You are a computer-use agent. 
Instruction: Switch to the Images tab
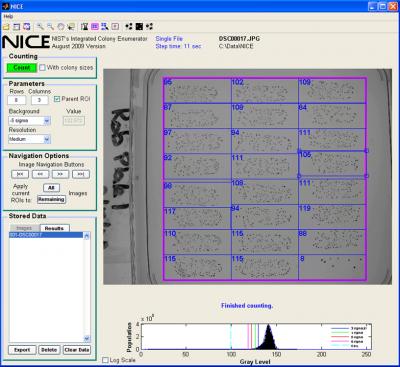click(24, 228)
